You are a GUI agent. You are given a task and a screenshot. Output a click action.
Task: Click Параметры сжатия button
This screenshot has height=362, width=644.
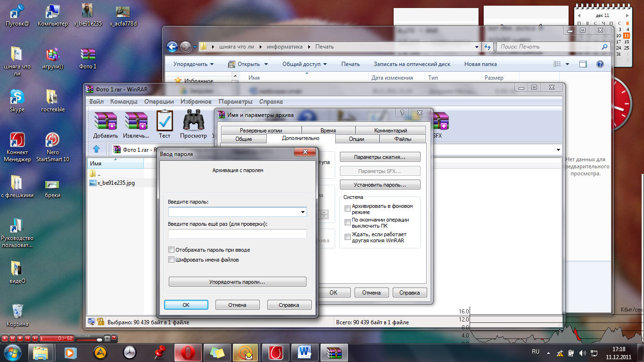[x=380, y=157]
